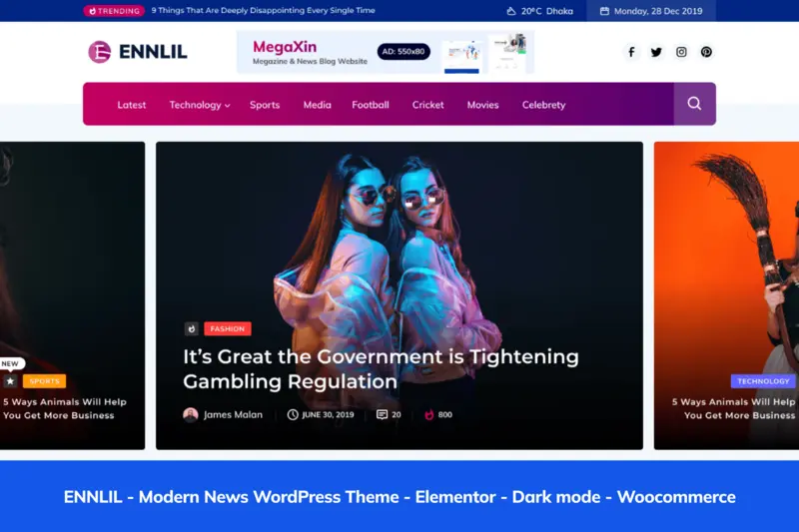Click the TRENDING badge in top bar
Screen dimensions: 799x532
point(113,11)
